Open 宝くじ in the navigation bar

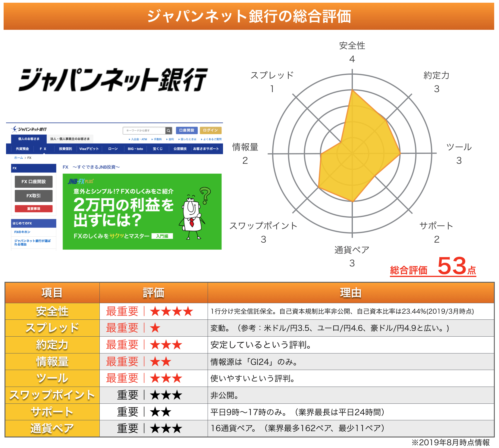point(158,149)
